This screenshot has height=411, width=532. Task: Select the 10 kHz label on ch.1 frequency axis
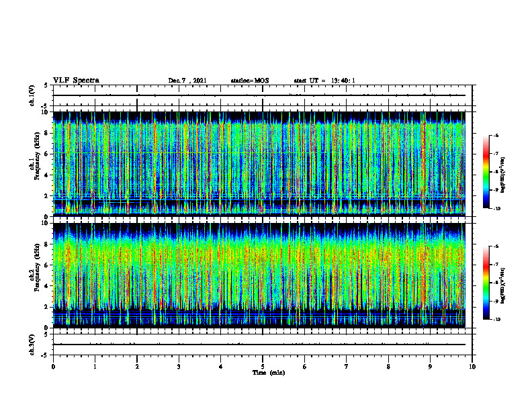46,112
